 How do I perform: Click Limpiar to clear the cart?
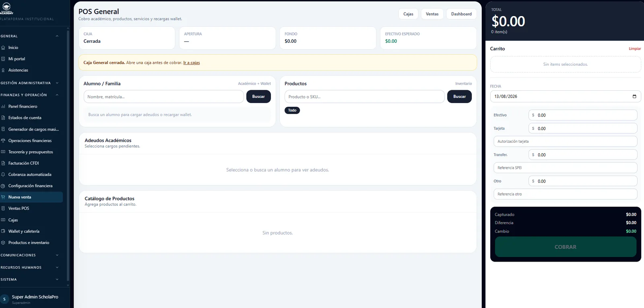635,49
